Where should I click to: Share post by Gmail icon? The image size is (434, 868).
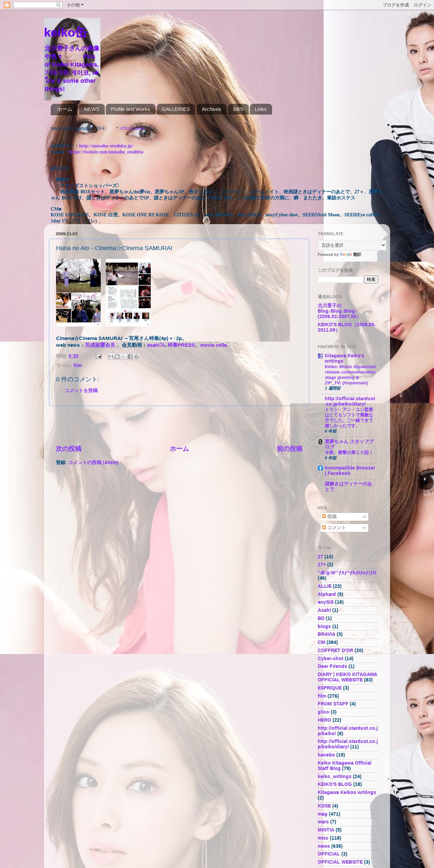[111, 356]
